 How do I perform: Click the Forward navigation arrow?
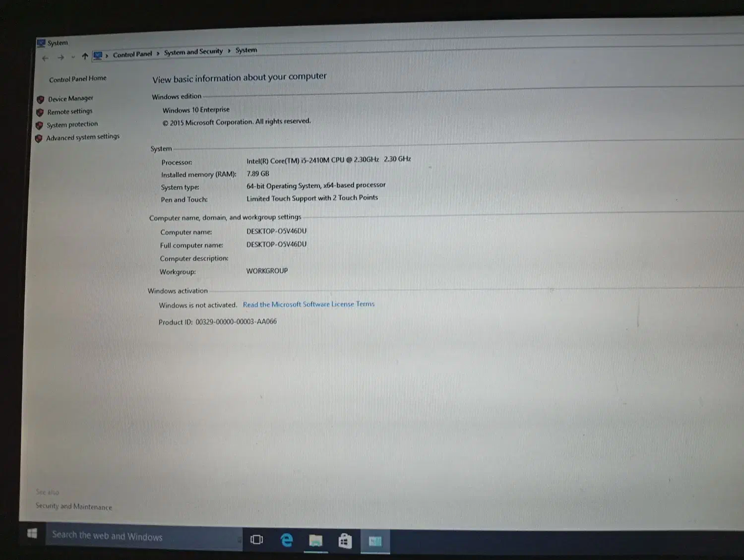pyautogui.click(x=61, y=58)
